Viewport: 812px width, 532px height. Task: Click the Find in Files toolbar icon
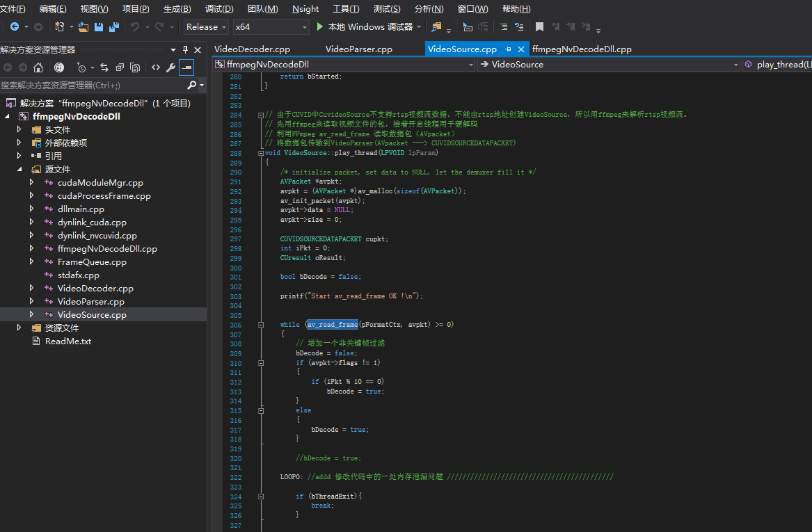point(436,27)
